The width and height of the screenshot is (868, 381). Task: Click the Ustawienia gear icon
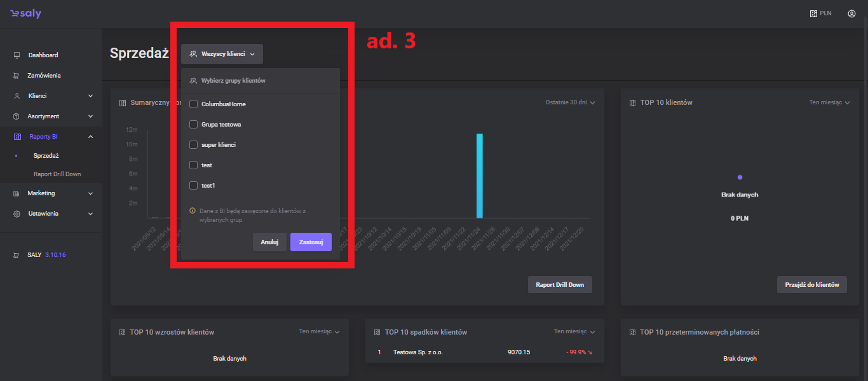coord(17,214)
